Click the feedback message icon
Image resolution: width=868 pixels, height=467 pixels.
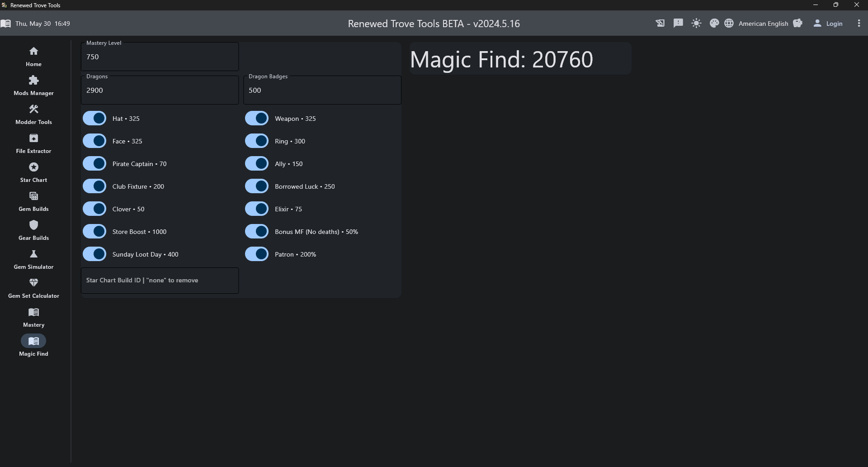pyautogui.click(x=678, y=24)
